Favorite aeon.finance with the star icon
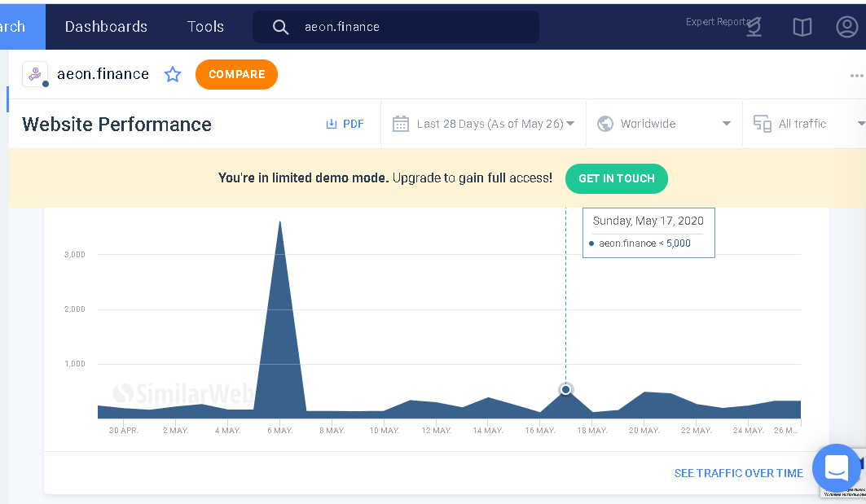 click(x=173, y=74)
